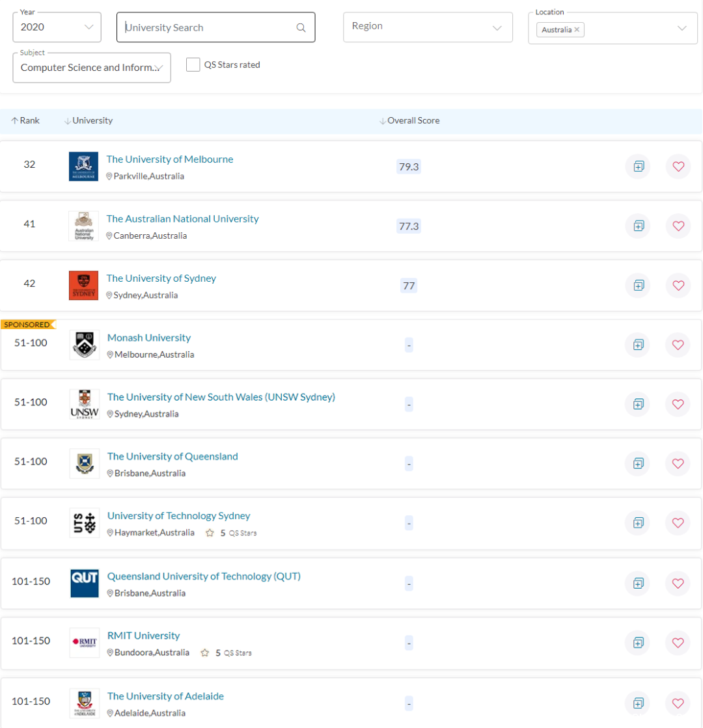
Task: Favorite The Australian National University
Action: 678,226
